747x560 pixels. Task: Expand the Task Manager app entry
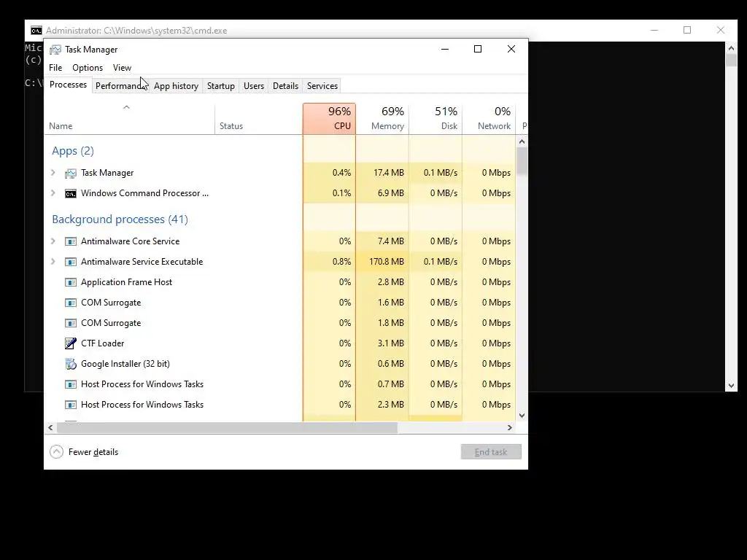pyautogui.click(x=53, y=172)
